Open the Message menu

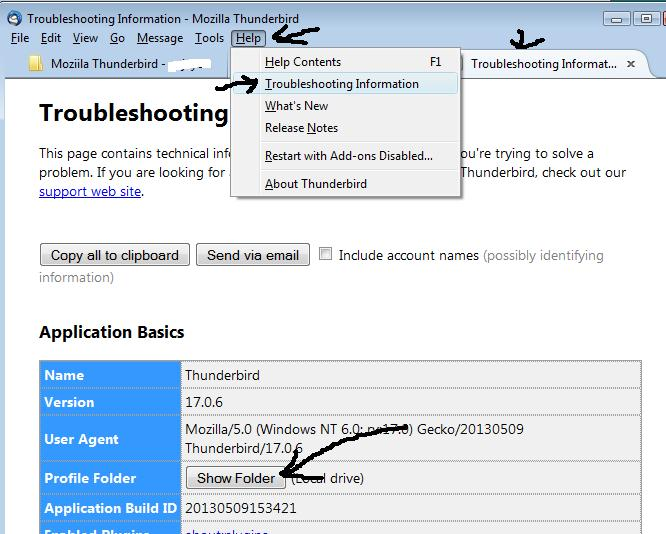point(160,38)
